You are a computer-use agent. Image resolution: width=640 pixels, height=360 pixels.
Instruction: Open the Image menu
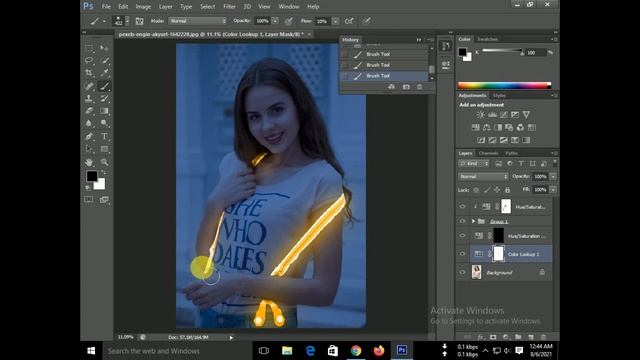point(143,7)
